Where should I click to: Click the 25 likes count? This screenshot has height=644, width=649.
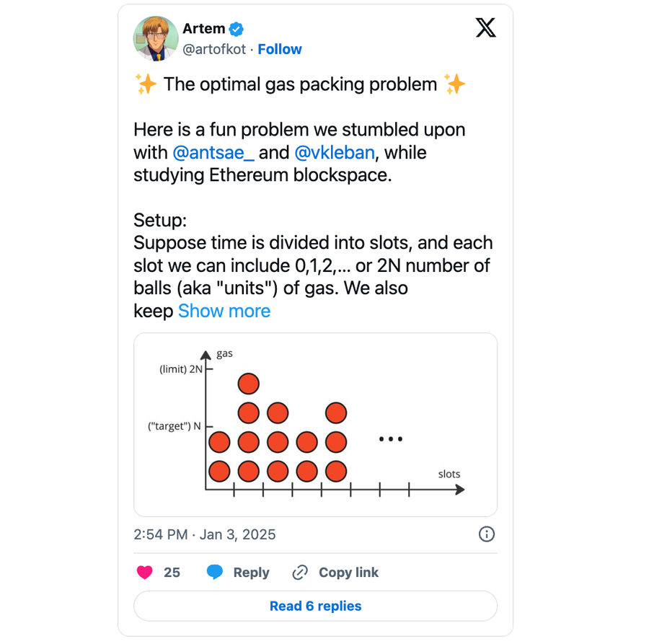point(172,573)
